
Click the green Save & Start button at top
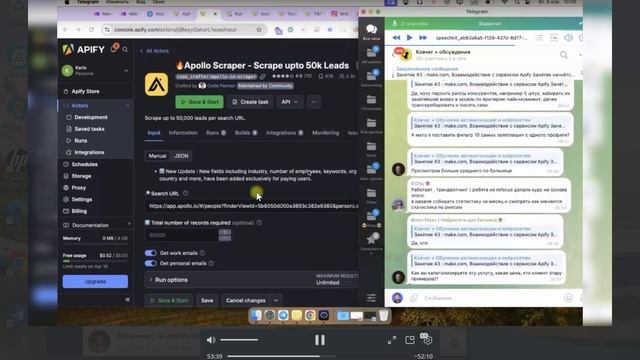(200, 102)
